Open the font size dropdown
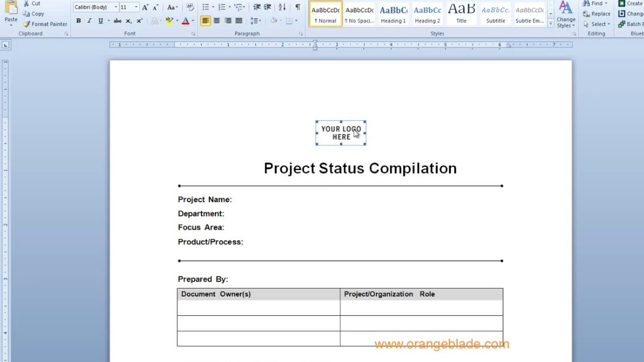The height and width of the screenshot is (362, 644). 135,7
